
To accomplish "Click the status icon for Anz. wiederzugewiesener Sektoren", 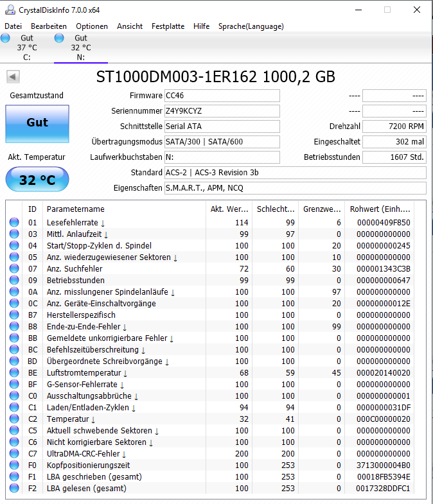I will [x=14, y=257].
